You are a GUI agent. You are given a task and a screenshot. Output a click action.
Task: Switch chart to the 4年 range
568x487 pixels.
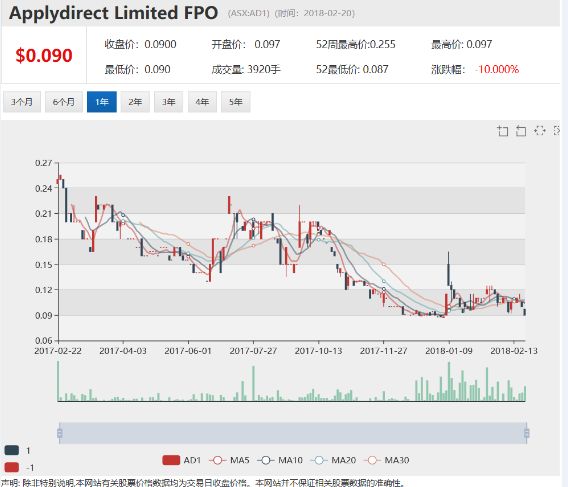[x=202, y=102]
